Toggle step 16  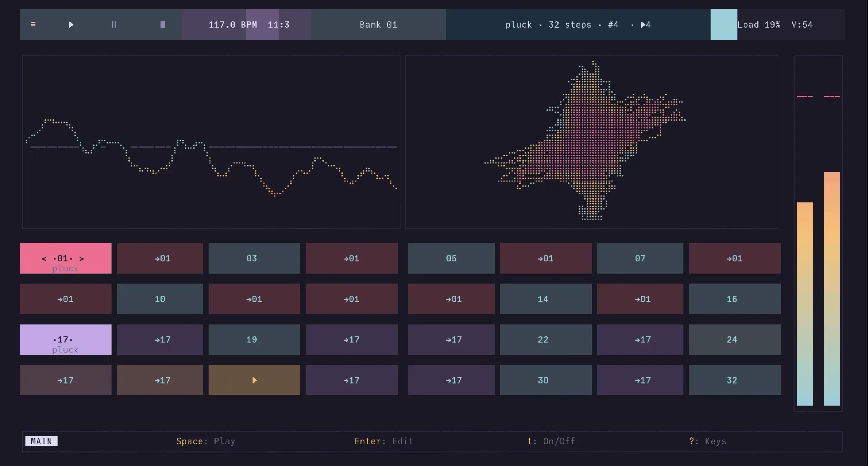click(735, 299)
